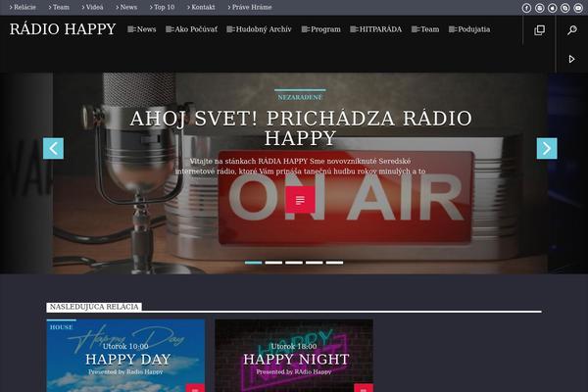Select the first slider pagination dash
This screenshot has height=392, width=588.
pos(254,263)
